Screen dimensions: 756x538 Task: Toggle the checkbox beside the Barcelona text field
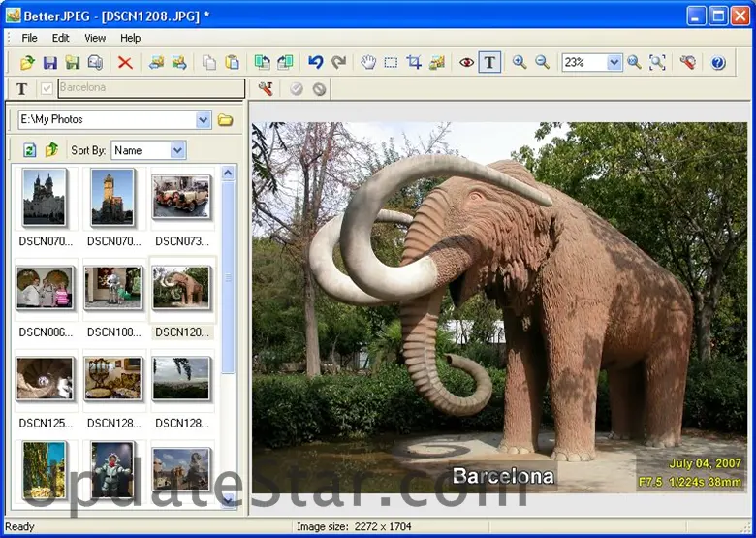pos(47,88)
